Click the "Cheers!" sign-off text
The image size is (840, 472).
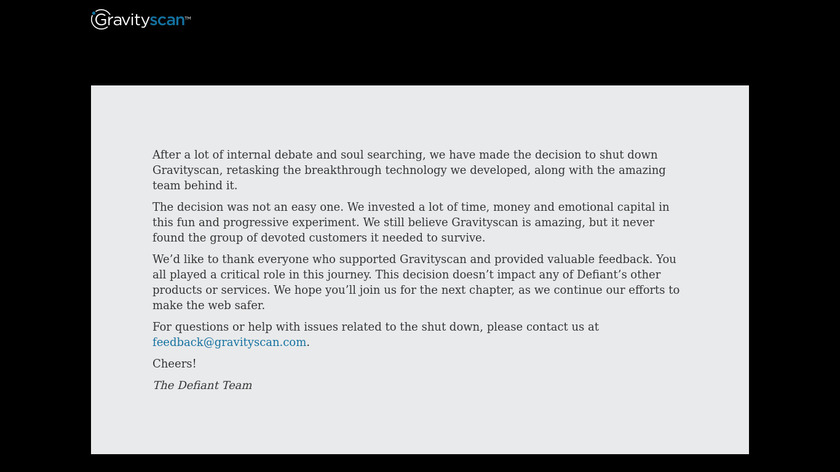point(174,364)
